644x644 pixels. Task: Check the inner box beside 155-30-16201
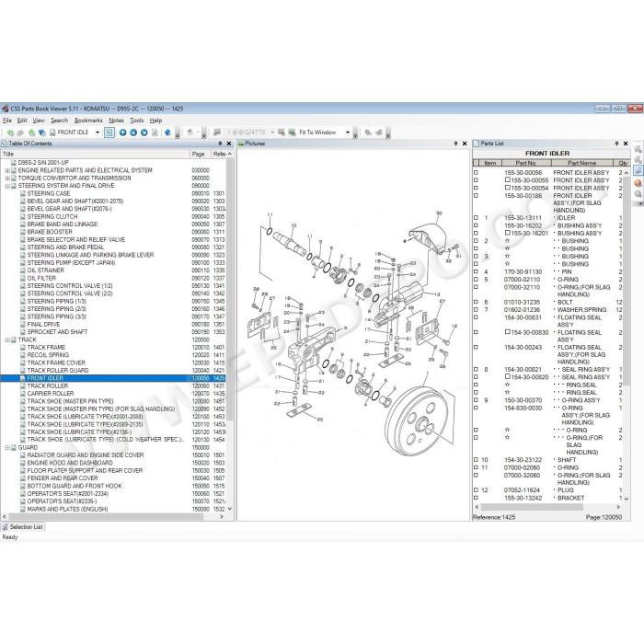(x=508, y=233)
